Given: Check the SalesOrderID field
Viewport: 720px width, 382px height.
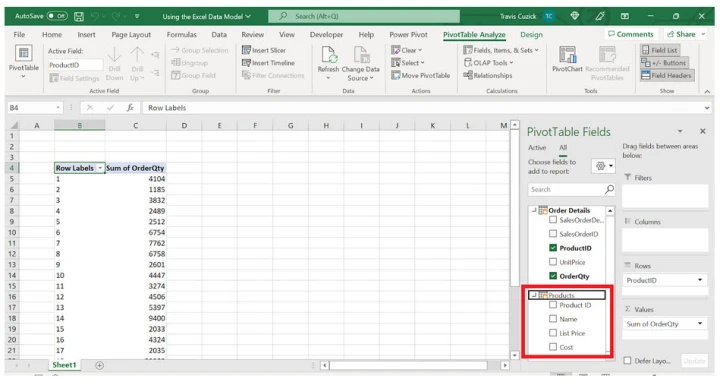Looking at the screenshot, I should pyautogui.click(x=553, y=234).
